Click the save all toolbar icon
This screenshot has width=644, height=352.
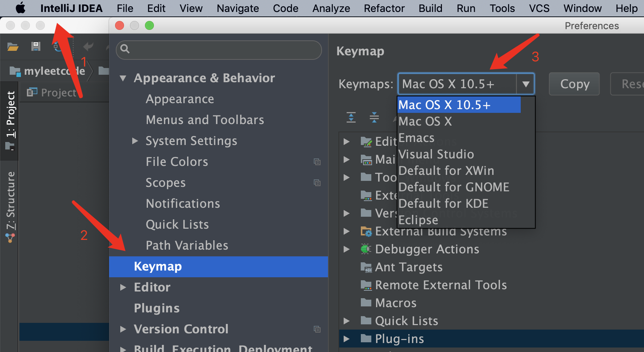pyautogui.click(x=36, y=46)
